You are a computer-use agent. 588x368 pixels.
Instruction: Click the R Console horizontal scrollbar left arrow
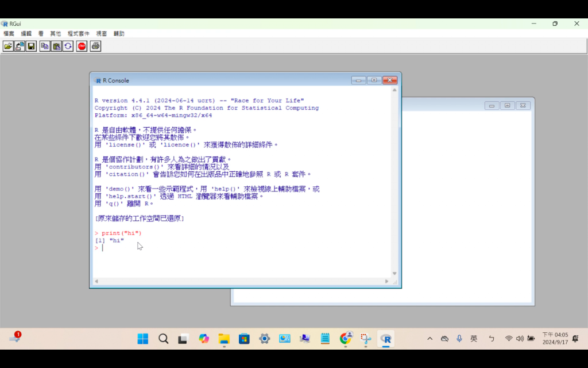tap(96, 281)
